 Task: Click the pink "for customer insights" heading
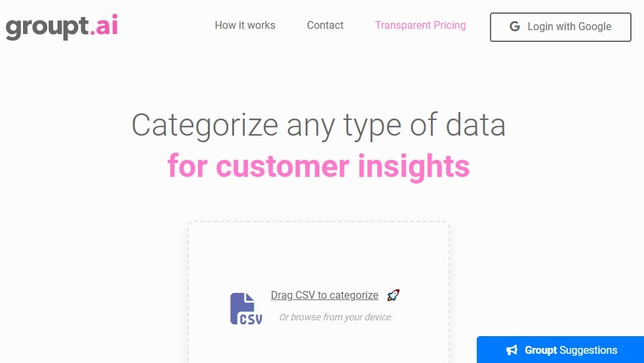coord(319,165)
